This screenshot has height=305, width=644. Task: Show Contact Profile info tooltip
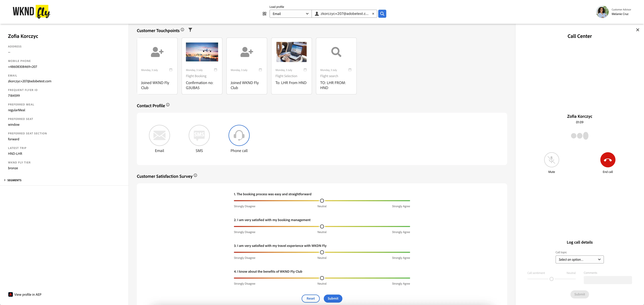168,105
